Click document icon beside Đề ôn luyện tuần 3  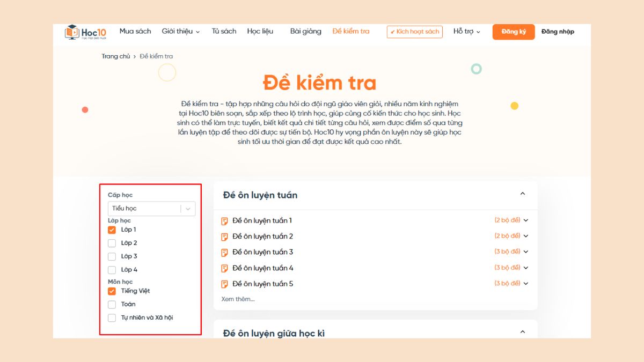(225, 253)
